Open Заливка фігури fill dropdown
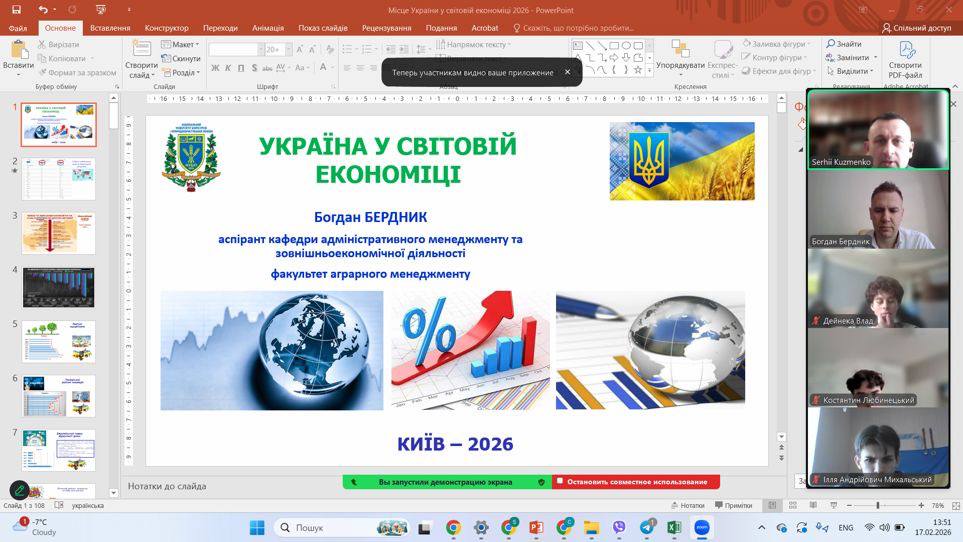Viewport: 963px width, 542px height. click(776, 44)
